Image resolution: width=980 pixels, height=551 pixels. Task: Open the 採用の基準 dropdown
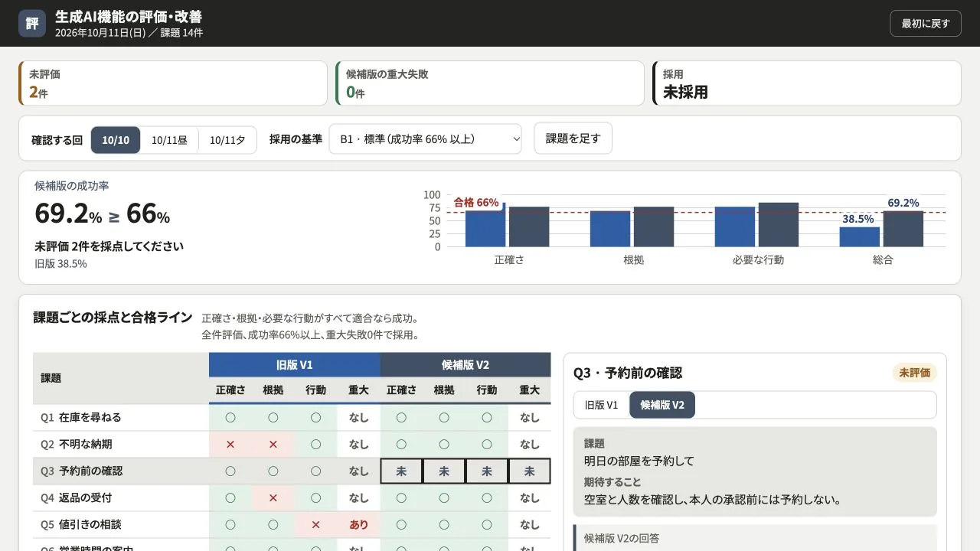point(425,139)
